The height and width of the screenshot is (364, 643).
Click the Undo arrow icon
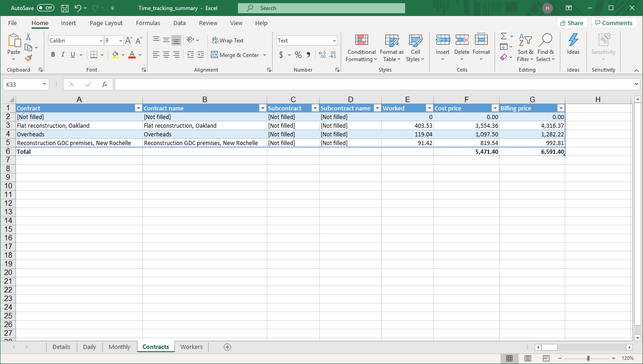coord(78,8)
